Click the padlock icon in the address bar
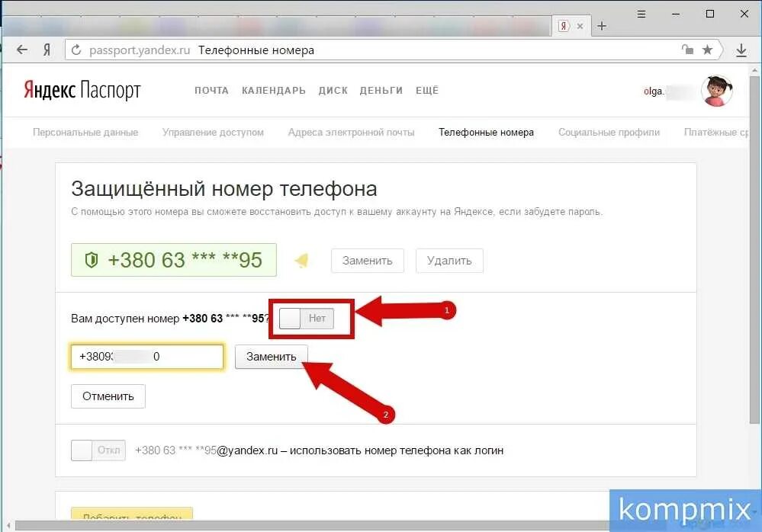 click(686, 50)
